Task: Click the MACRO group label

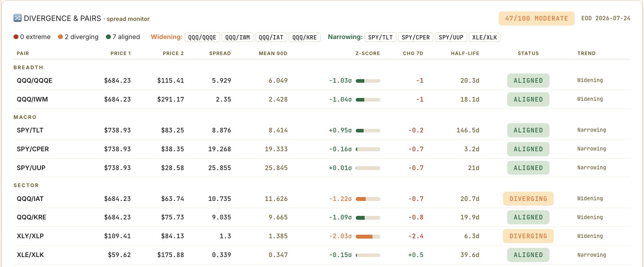Action: (x=25, y=117)
